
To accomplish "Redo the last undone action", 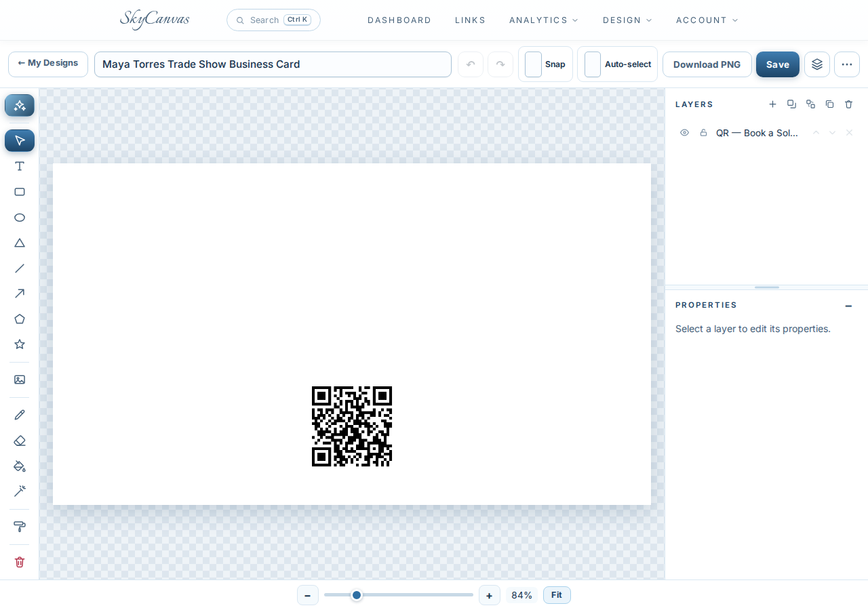I will point(500,64).
